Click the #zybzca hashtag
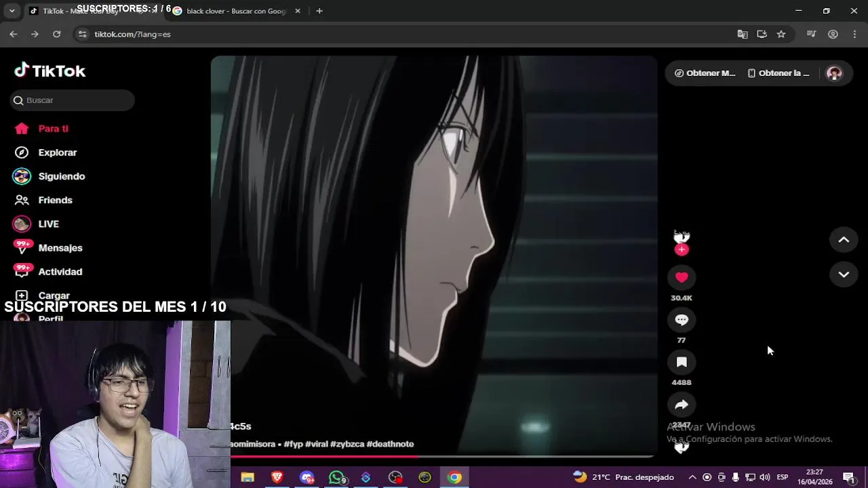The height and width of the screenshot is (488, 868). 347,444
